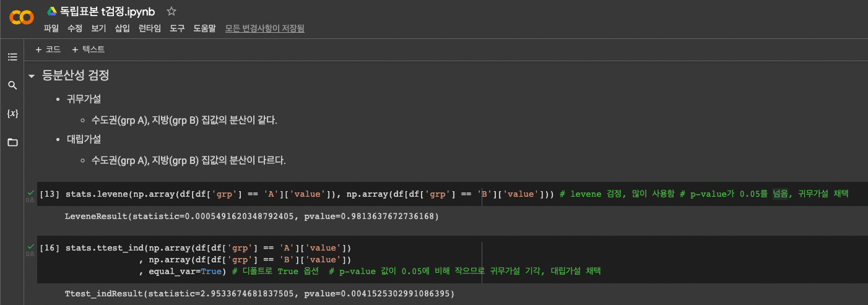Click the text '집값의 분산이 다르다.'
Image resolution: width=868 pixels, height=305 pixels.
(x=243, y=160)
